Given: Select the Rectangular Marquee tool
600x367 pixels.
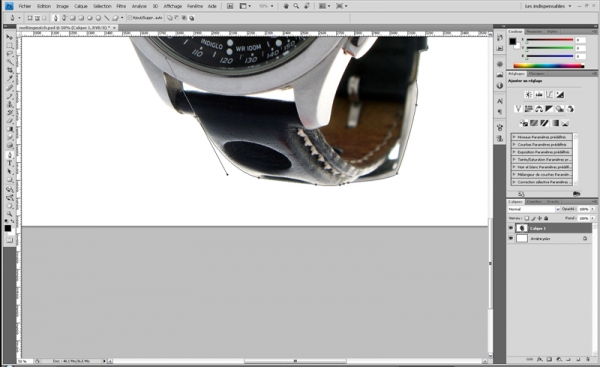Looking at the screenshot, I should tap(10, 46).
